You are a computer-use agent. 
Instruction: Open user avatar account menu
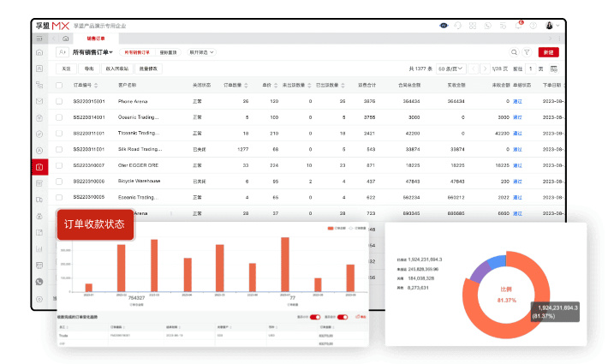pyautogui.click(x=551, y=26)
